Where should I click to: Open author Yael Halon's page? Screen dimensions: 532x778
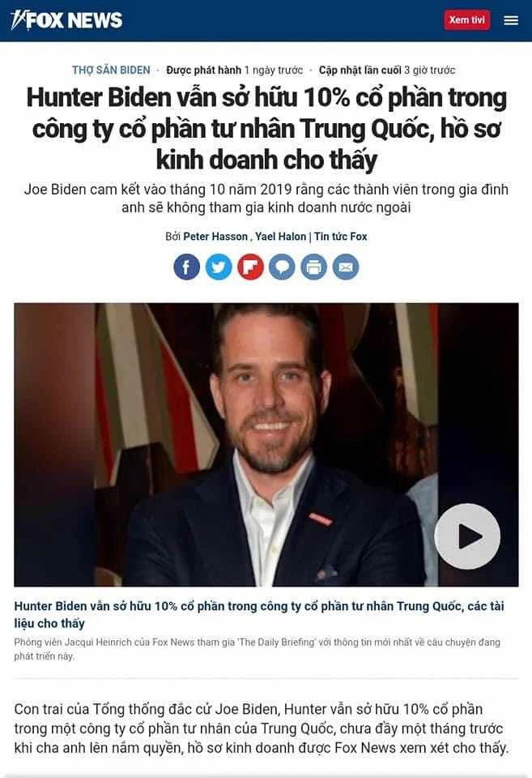point(281,237)
